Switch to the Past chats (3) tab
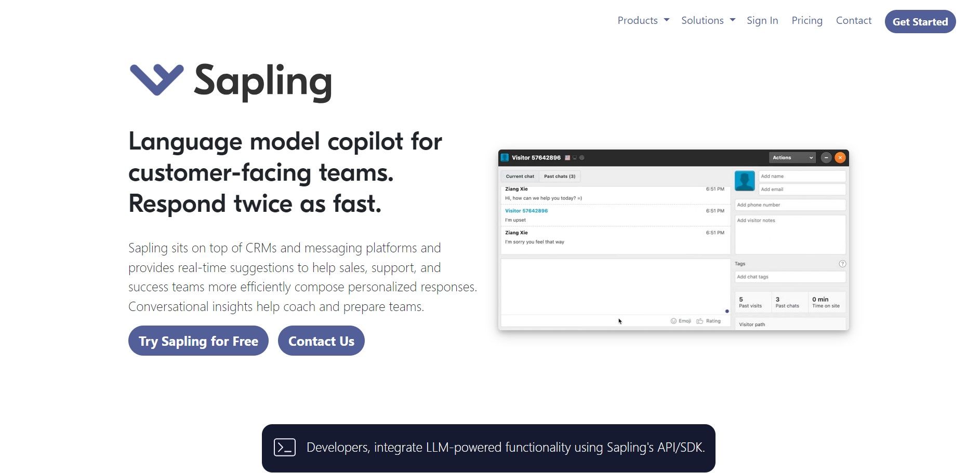 (x=560, y=177)
